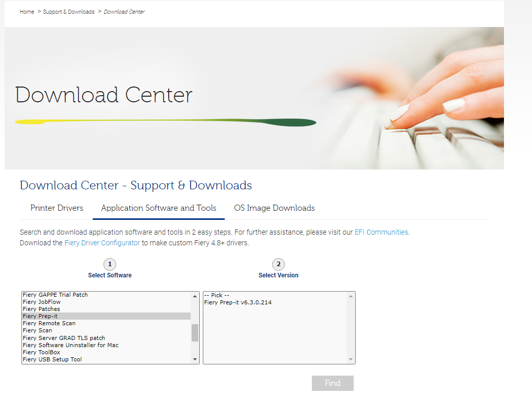Choose Fiery JobFlow from software list
Image resolution: width=532 pixels, height=397 pixels.
coord(42,302)
